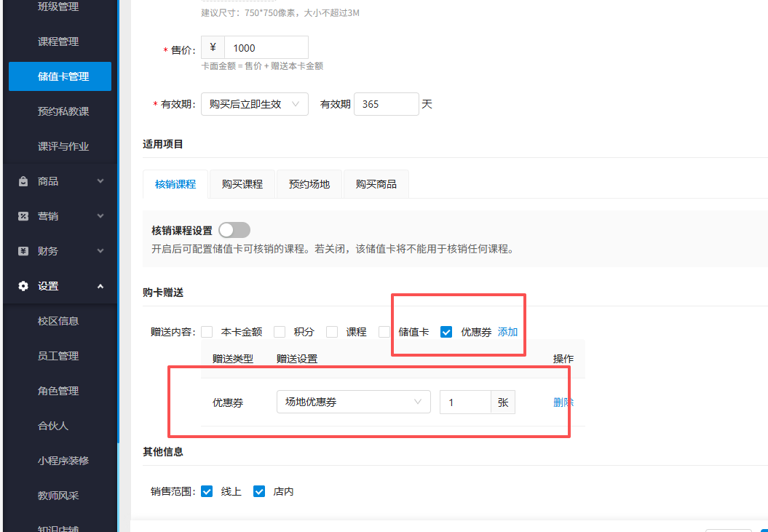Click the 设置 gear icon in sidebar

point(22,285)
